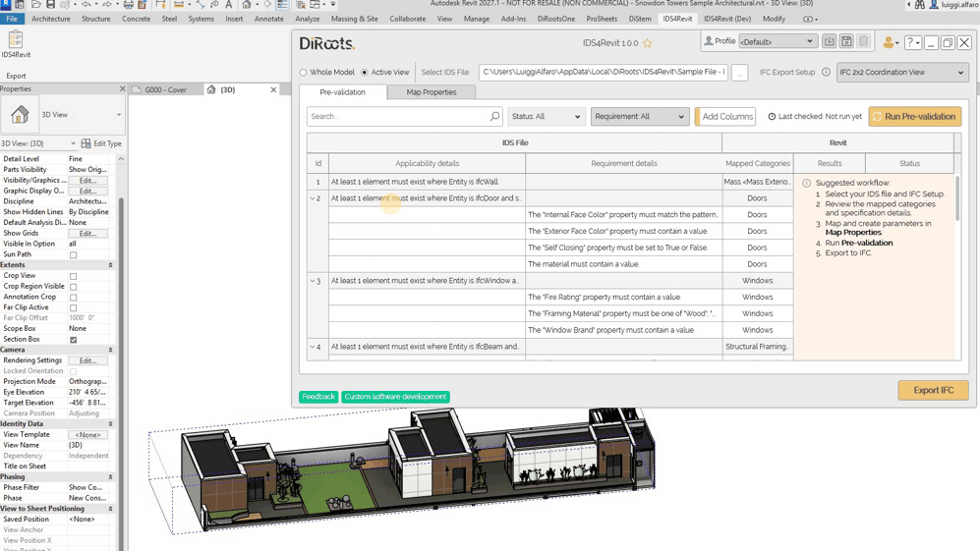
Task: Open the 3D View type selector dropdown
Action: point(119,115)
